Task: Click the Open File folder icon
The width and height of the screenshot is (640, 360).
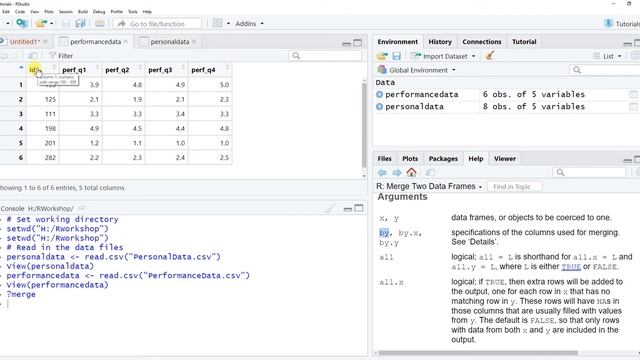Action: point(41,24)
